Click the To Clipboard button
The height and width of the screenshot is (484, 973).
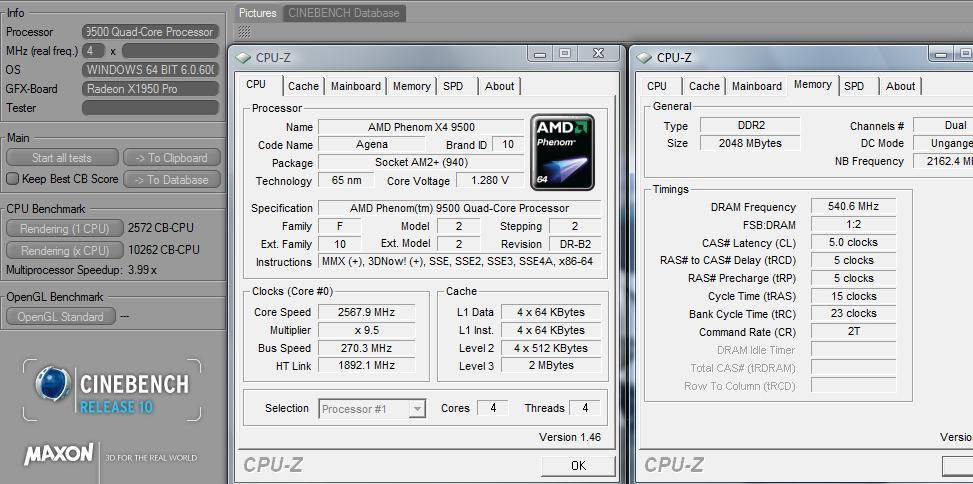click(172, 158)
